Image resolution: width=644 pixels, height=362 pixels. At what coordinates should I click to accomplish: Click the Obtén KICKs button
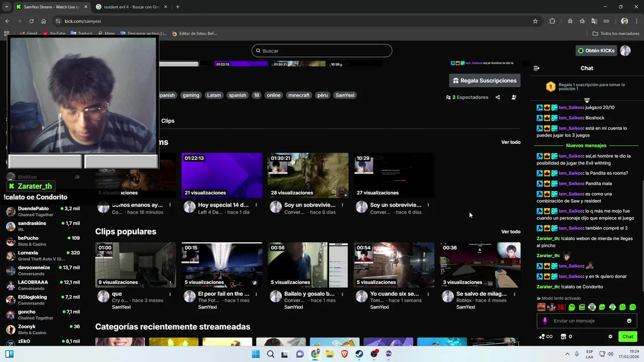click(596, 51)
